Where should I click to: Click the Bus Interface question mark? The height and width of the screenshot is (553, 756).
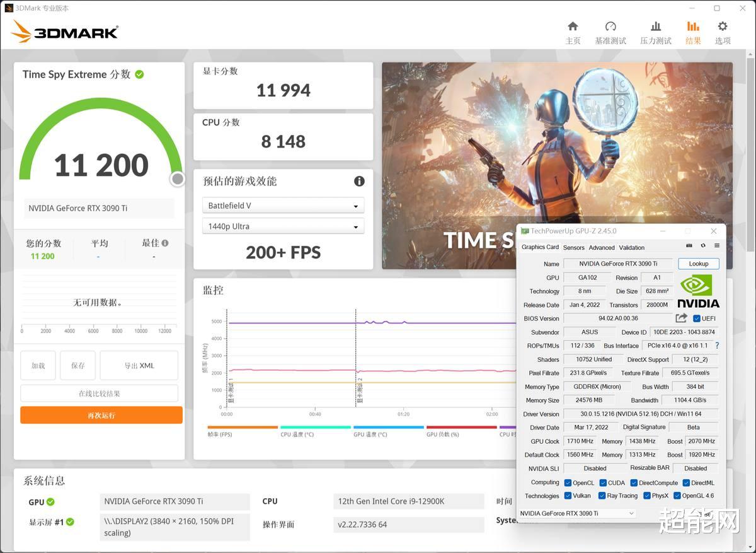(x=717, y=346)
